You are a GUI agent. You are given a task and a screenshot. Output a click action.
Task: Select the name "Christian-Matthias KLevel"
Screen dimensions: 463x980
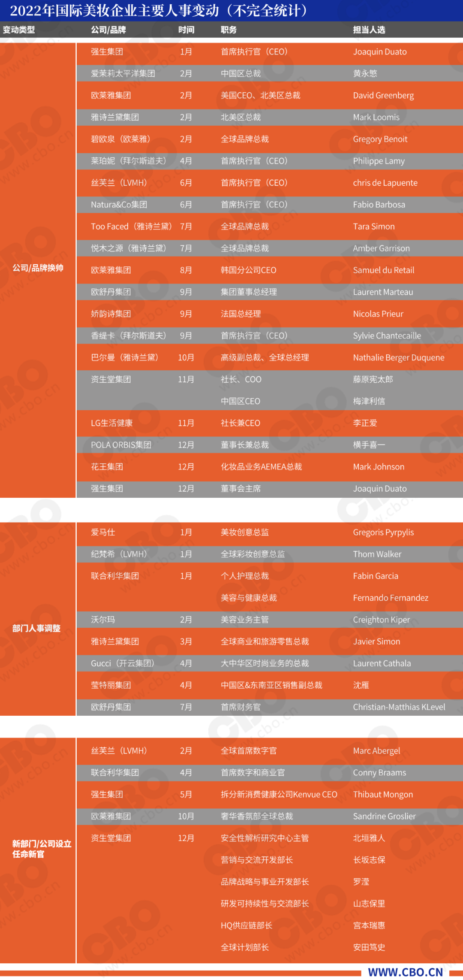[x=399, y=707]
